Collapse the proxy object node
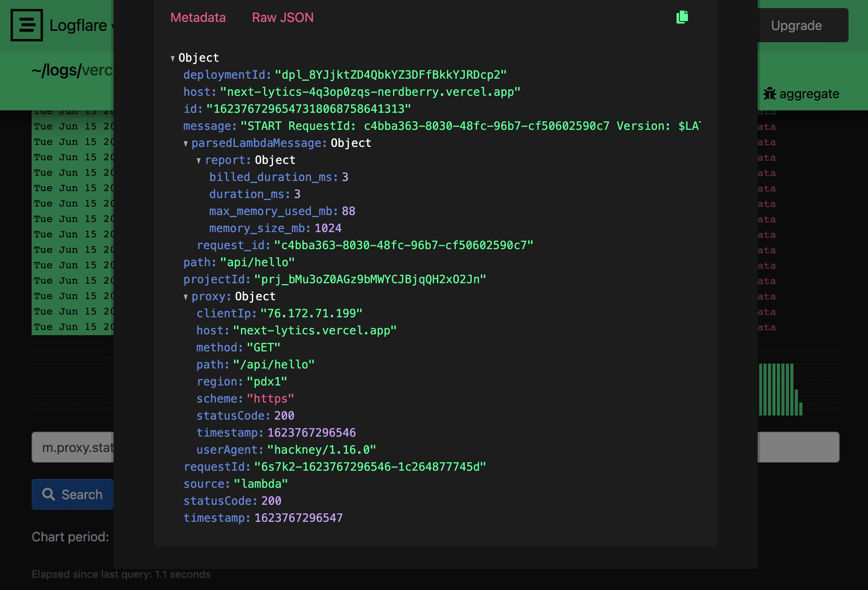The height and width of the screenshot is (590, 868). pos(186,297)
